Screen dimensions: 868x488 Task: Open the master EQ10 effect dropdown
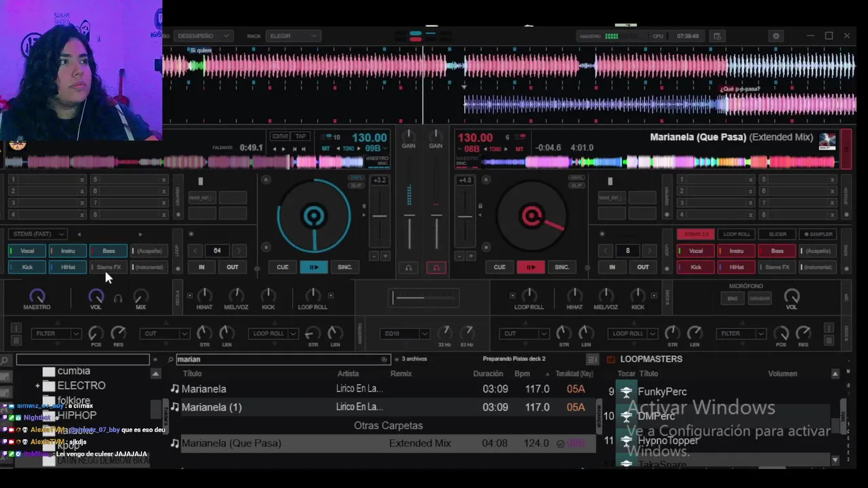tap(406, 333)
